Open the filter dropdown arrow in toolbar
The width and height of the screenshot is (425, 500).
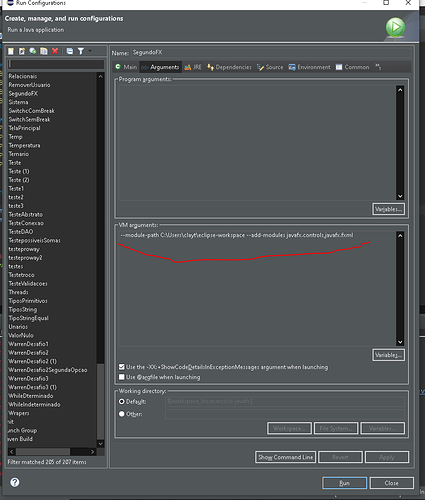[x=90, y=51]
